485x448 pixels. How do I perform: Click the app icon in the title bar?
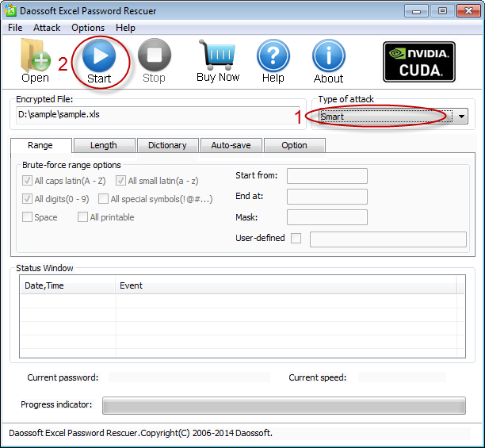tap(10, 10)
